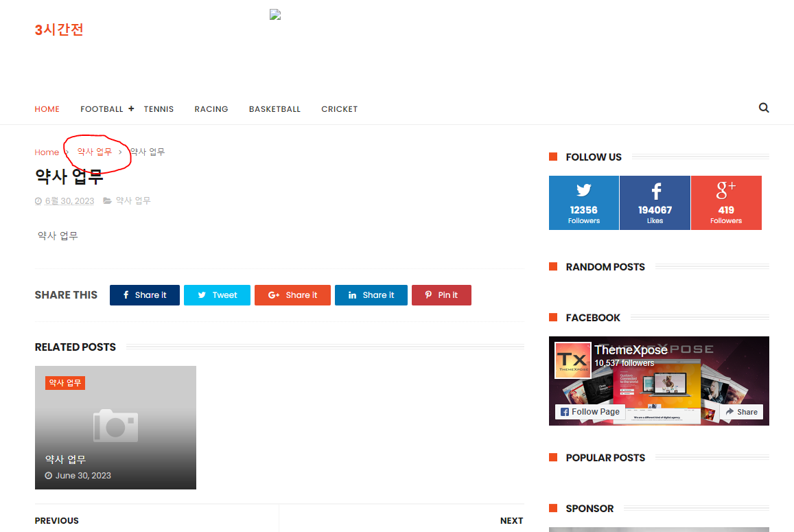Click the Pin it button
Screen dimensions: 794x532
[441, 295]
